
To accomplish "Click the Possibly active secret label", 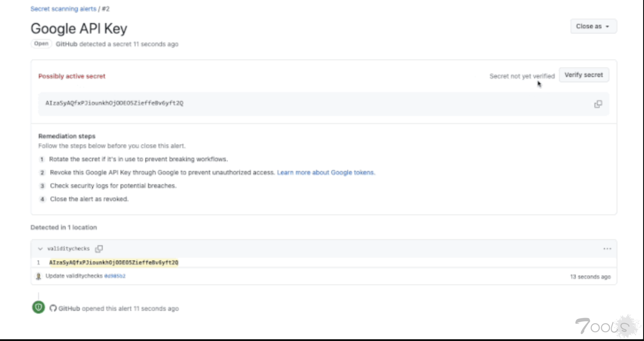I will click(x=72, y=76).
